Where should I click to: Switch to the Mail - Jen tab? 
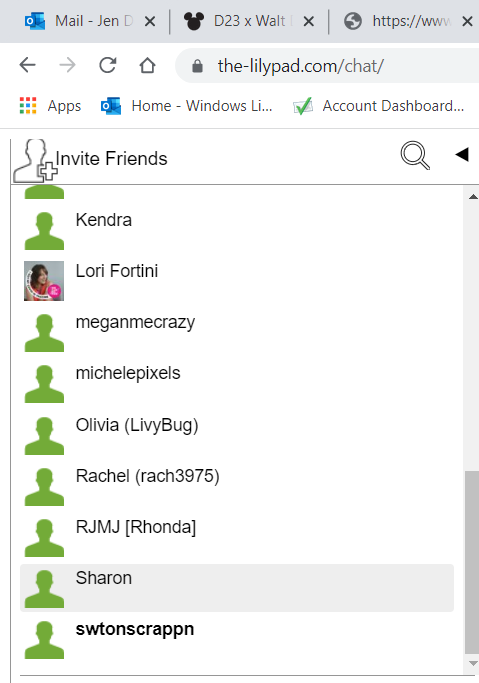[x=78, y=21]
